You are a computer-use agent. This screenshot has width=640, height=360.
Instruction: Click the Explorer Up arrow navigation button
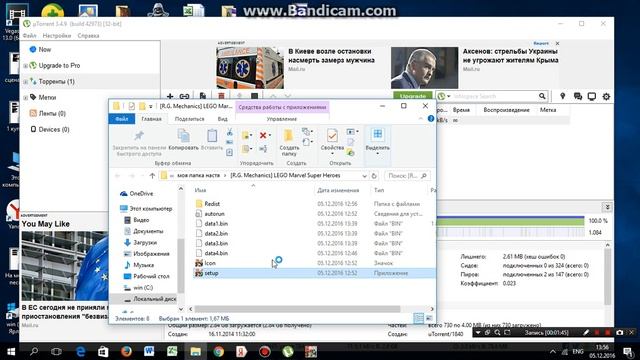pos(152,176)
